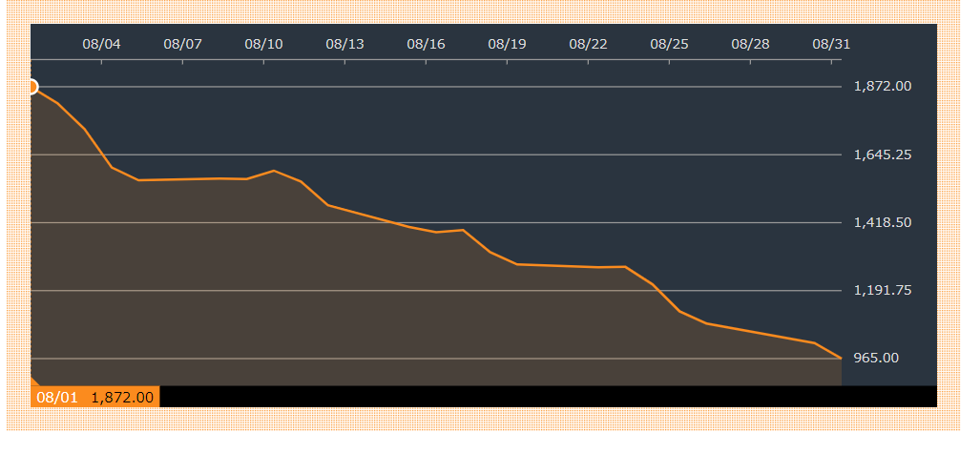Screen dimensions: 980x453
Task: Click the line's end point at 965.00
Action: point(841,358)
